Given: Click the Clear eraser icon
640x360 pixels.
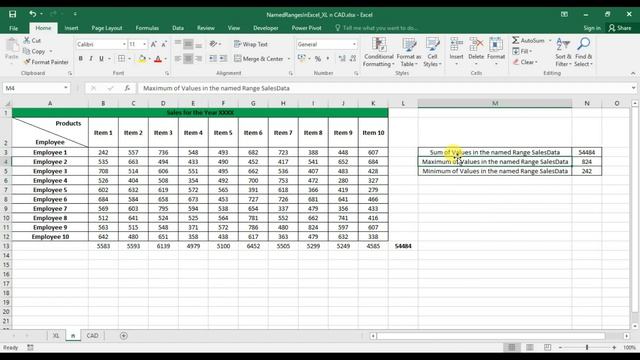Looking at the screenshot, I should coord(516,62).
